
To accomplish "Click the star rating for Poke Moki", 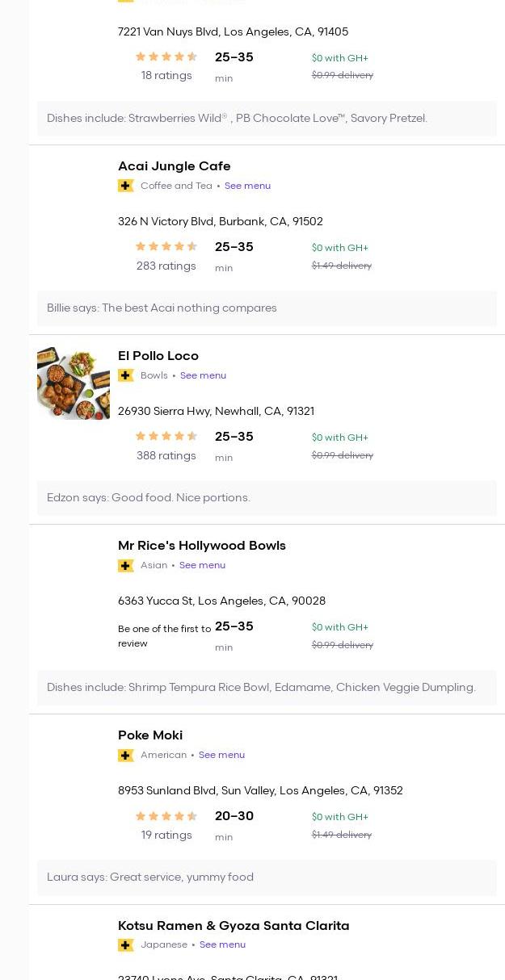I will pos(166,816).
